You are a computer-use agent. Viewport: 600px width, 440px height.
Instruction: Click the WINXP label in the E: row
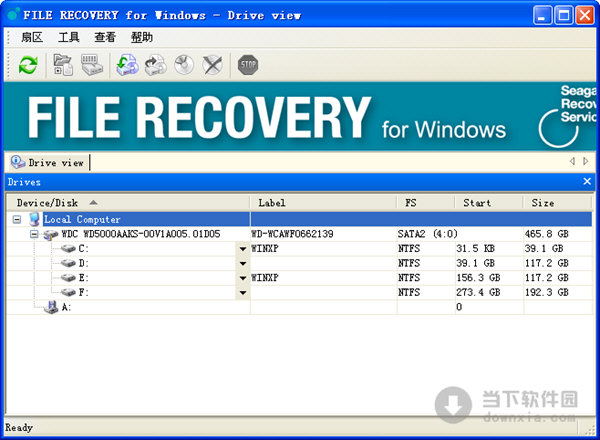click(265, 277)
